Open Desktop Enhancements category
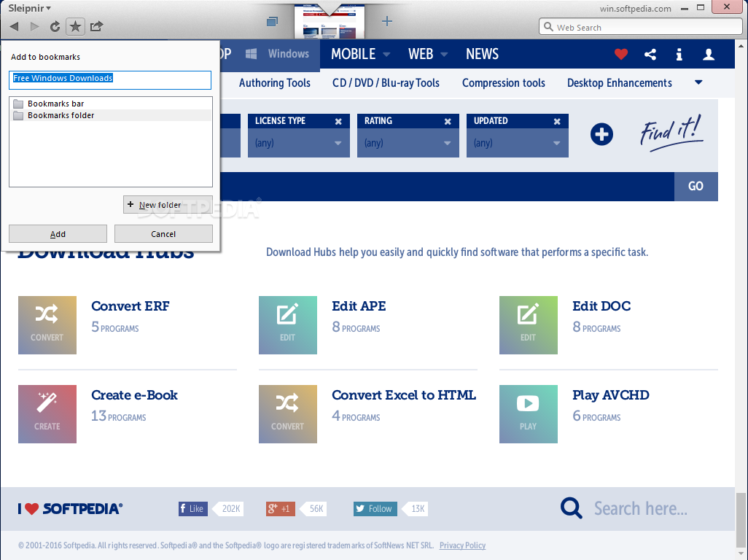The image size is (748, 560). [x=620, y=83]
